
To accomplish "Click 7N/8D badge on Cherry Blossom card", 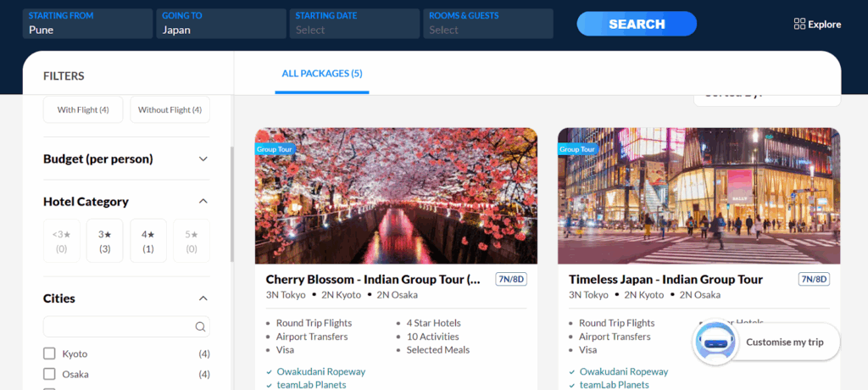I will [x=511, y=279].
